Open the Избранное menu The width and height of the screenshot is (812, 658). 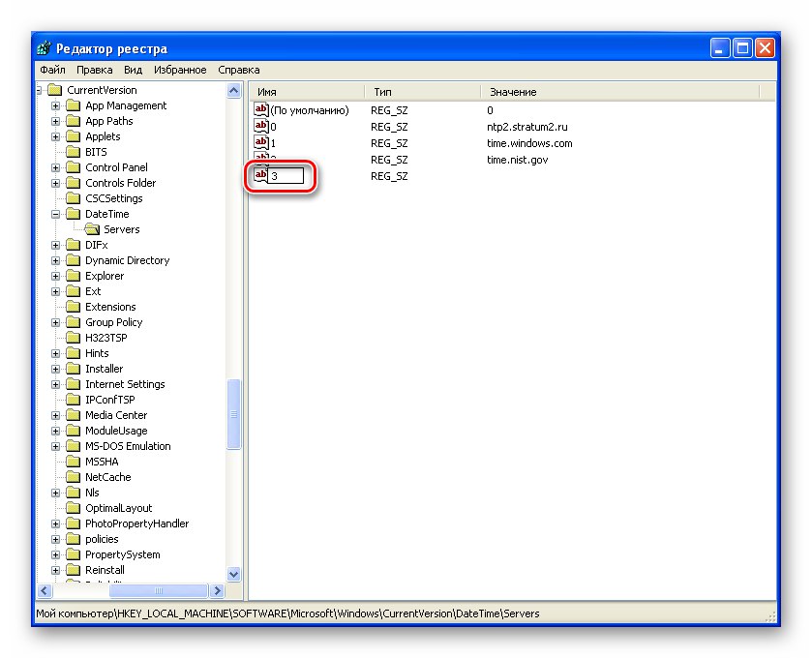tap(180, 70)
